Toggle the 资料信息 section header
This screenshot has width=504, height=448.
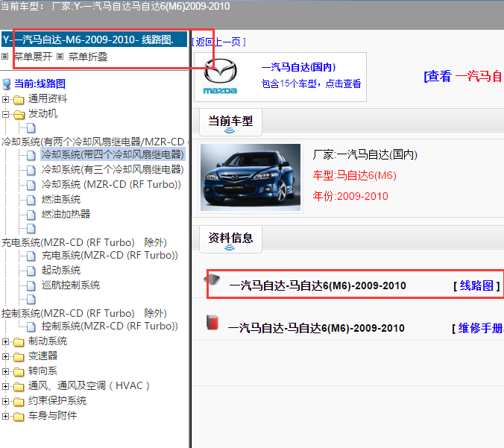pos(230,239)
